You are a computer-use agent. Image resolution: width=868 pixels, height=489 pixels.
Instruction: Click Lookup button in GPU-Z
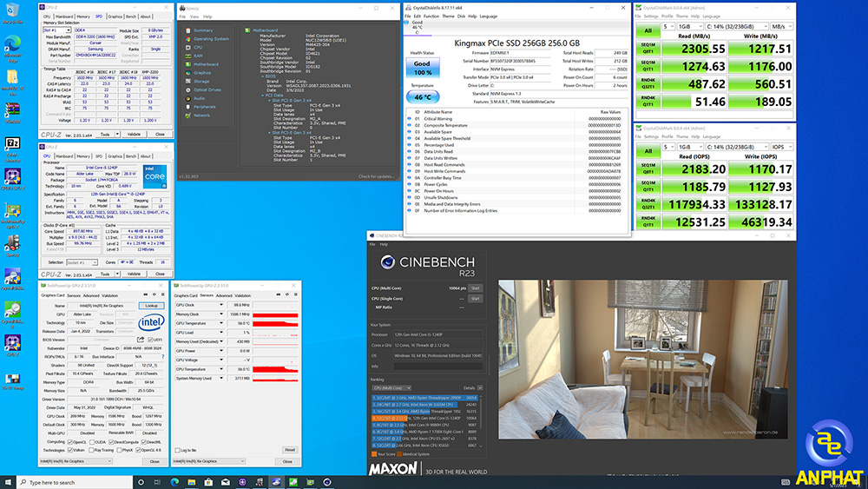click(x=151, y=306)
